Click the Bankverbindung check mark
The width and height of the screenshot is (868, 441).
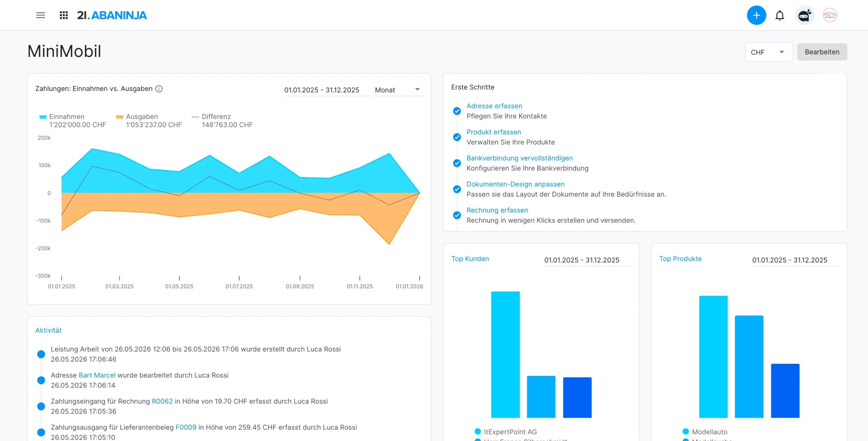(x=457, y=163)
